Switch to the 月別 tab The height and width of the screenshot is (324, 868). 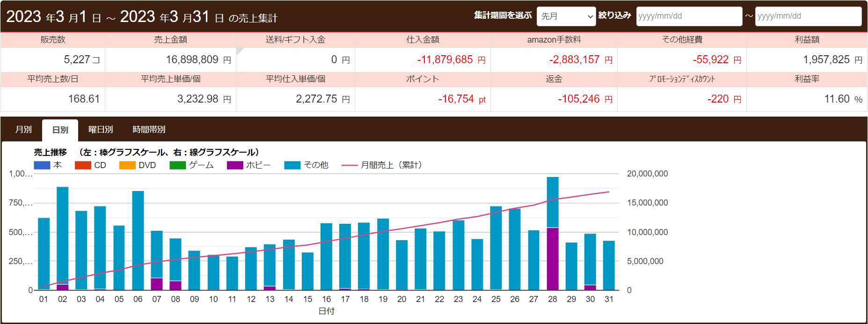pos(23,130)
